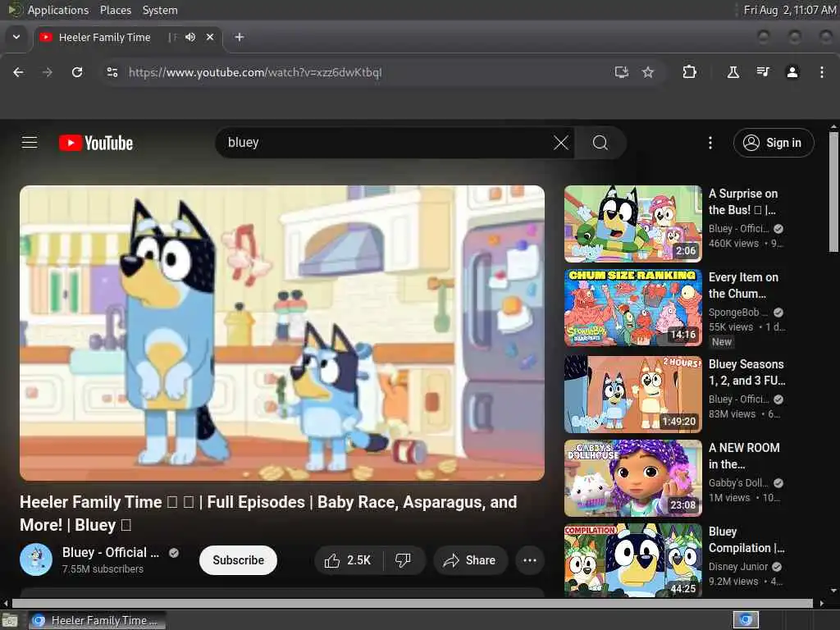Open the Applications menu
840x630 pixels.
[x=58, y=10]
